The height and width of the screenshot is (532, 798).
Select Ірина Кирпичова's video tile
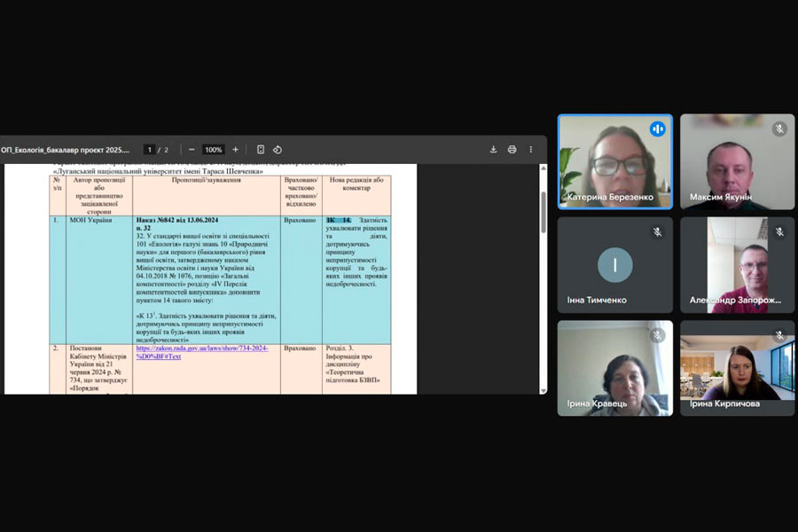(x=737, y=368)
